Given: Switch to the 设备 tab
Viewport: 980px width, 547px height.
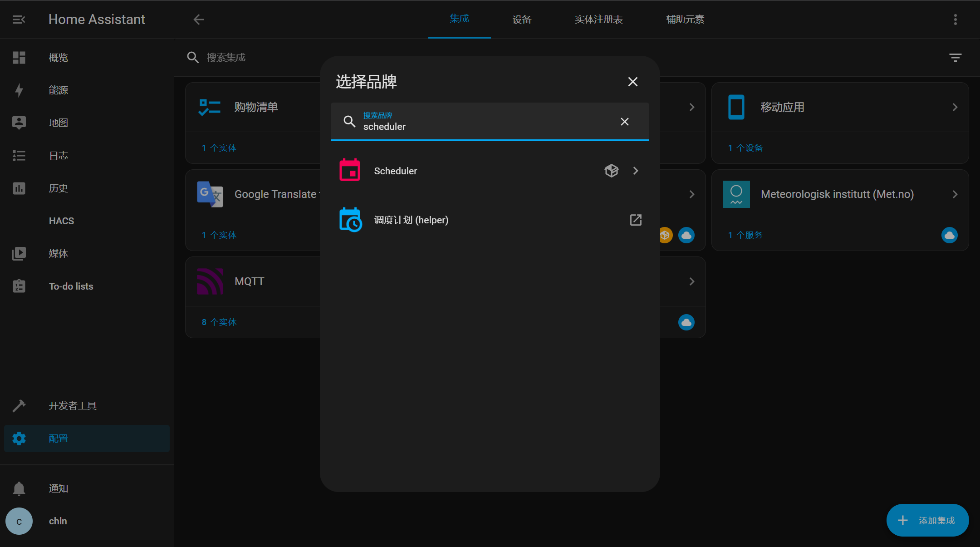Looking at the screenshot, I should 522,20.
